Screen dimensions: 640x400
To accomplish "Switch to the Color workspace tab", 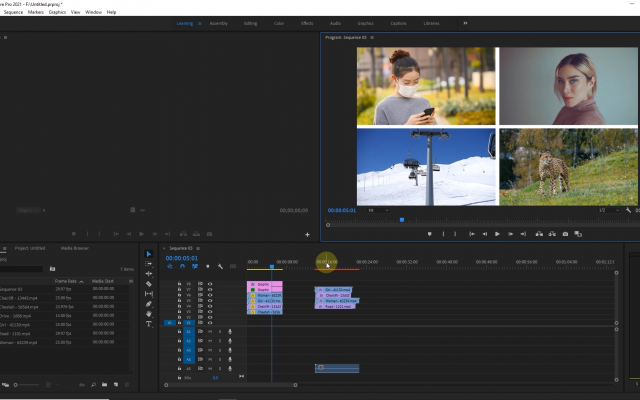I will [x=279, y=23].
